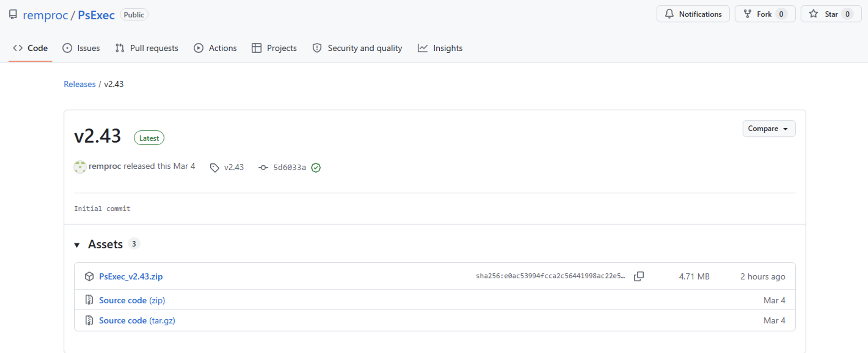Image resolution: width=868 pixels, height=353 pixels.
Task: Click the Assets count badge 3
Action: pyautogui.click(x=134, y=244)
